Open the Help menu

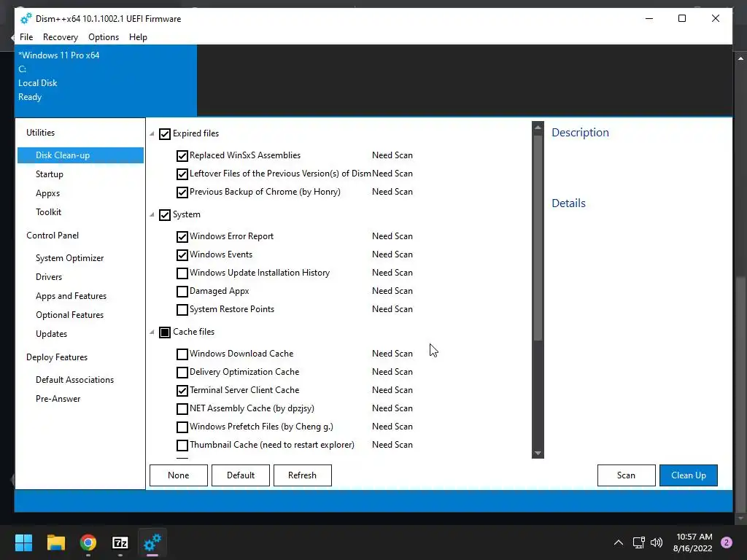(x=138, y=36)
